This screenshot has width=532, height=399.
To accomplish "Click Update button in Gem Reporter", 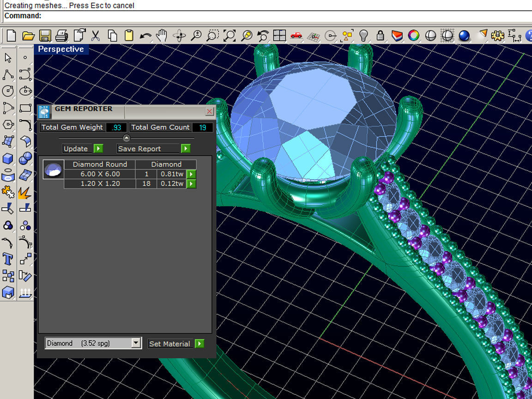I will tap(83, 149).
